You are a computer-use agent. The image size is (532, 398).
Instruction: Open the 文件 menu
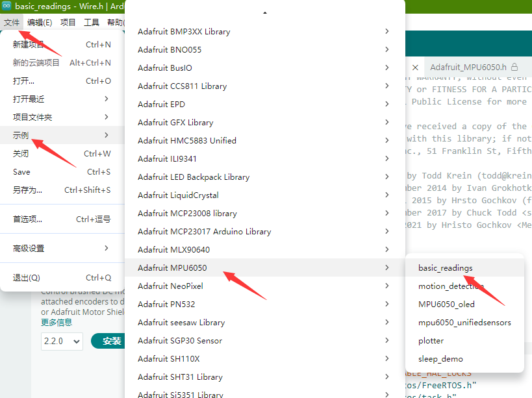click(12, 22)
